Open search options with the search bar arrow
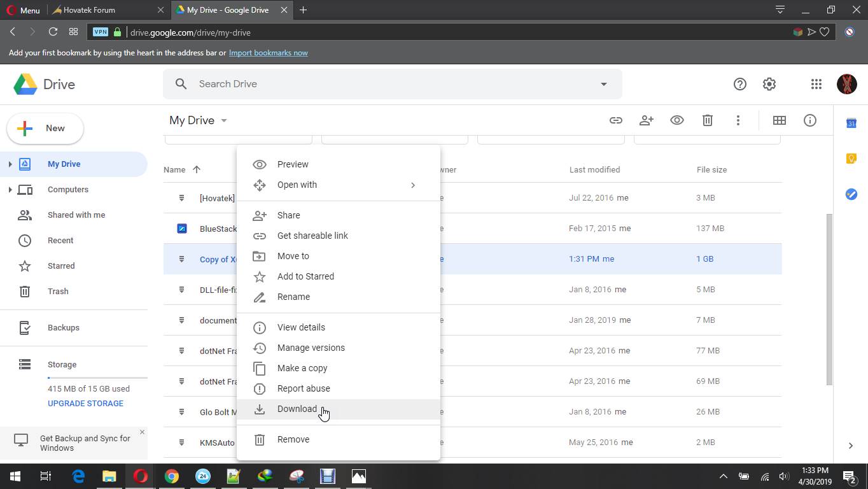868x489 pixels. (603, 83)
